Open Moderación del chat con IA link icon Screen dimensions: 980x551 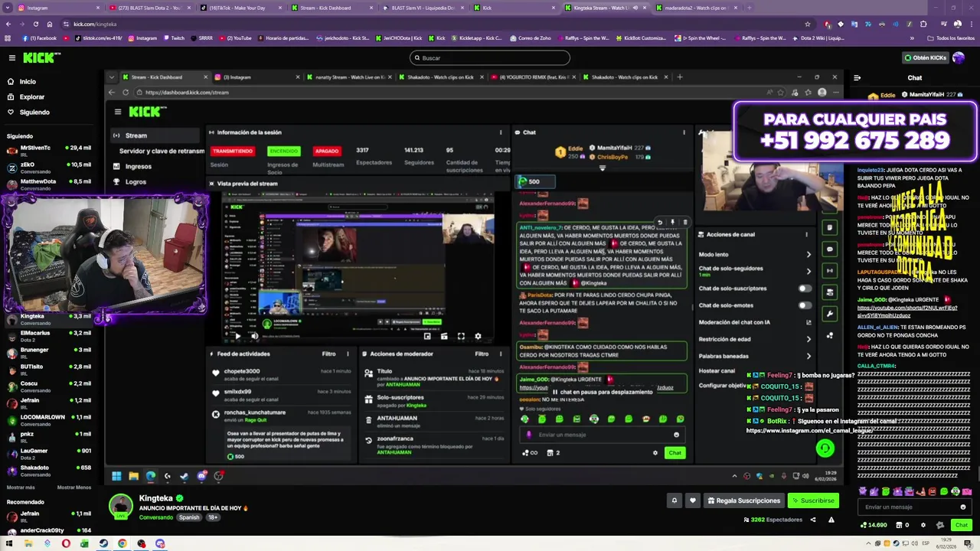808,322
